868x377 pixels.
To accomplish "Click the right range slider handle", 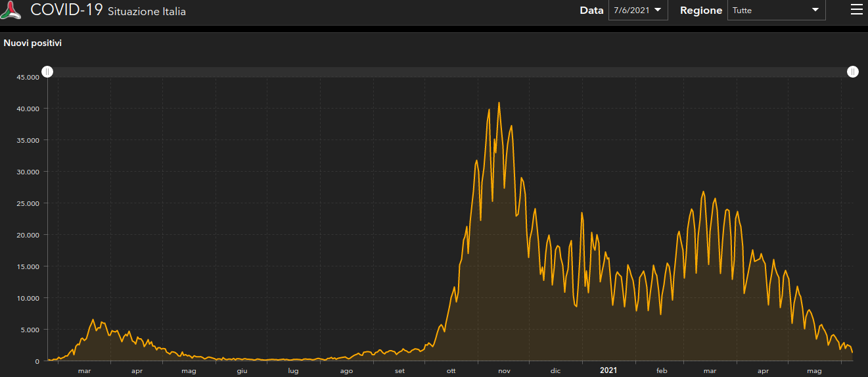I will pyautogui.click(x=852, y=72).
